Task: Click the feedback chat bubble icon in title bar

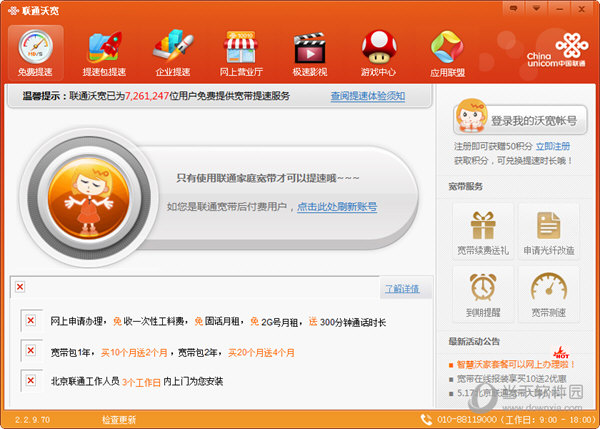Action: [x=514, y=8]
